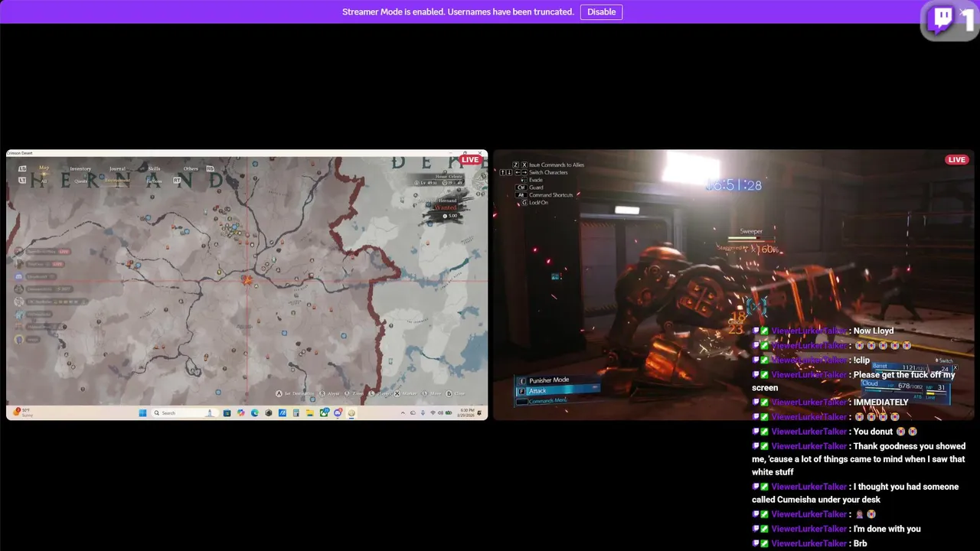Click the "Brb" chat message
The height and width of the screenshot is (551, 980).
point(861,543)
